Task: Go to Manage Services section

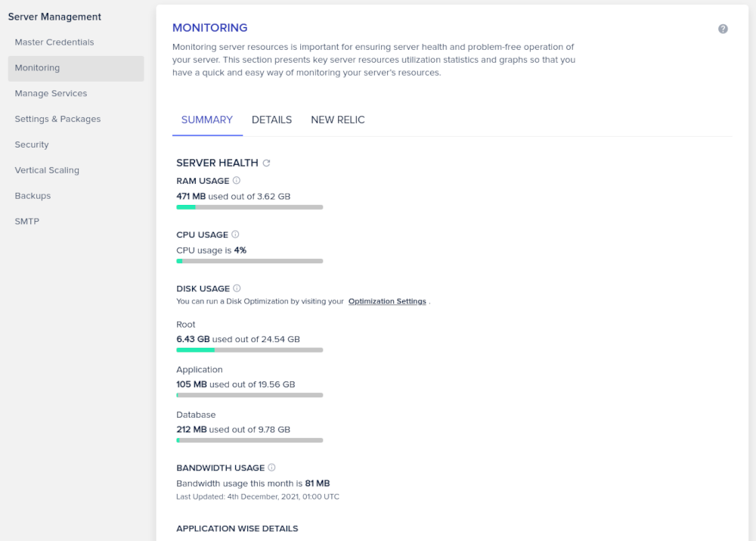Action: 51,94
